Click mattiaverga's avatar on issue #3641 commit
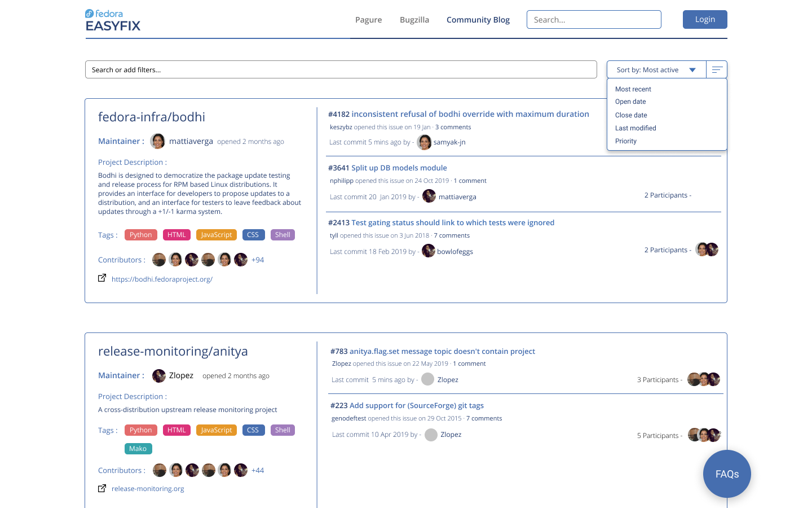 click(x=429, y=196)
